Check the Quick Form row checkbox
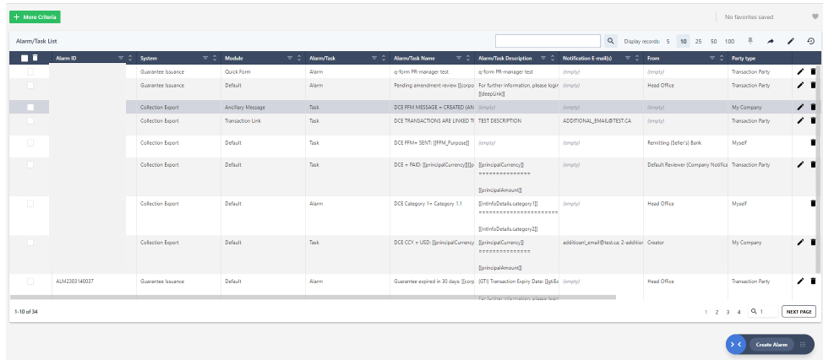Image resolution: width=833 pixels, height=362 pixels. coord(30,71)
